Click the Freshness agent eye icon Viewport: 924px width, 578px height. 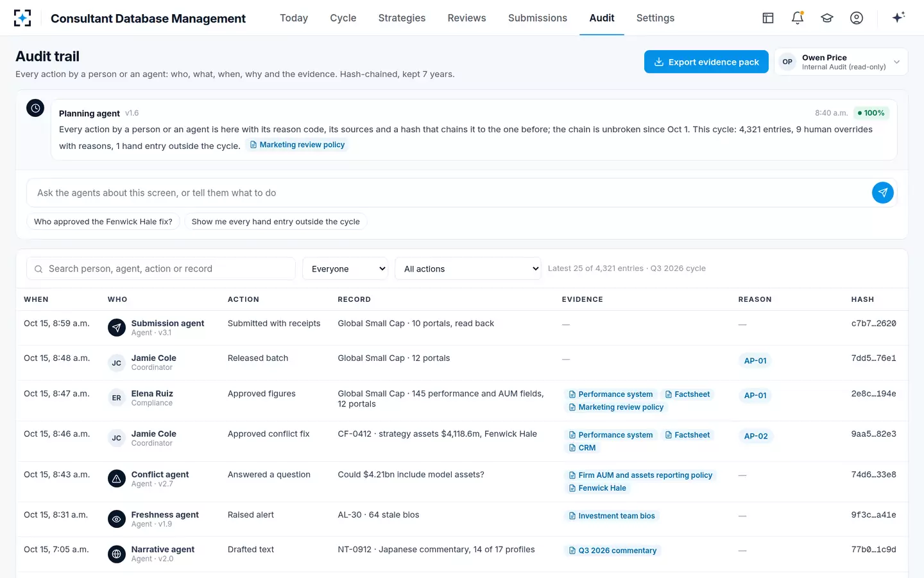(x=117, y=519)
